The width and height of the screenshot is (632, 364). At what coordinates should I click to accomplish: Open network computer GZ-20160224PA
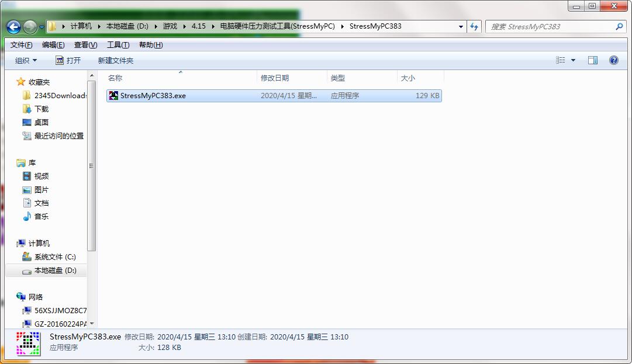click(x=54, y=324)
